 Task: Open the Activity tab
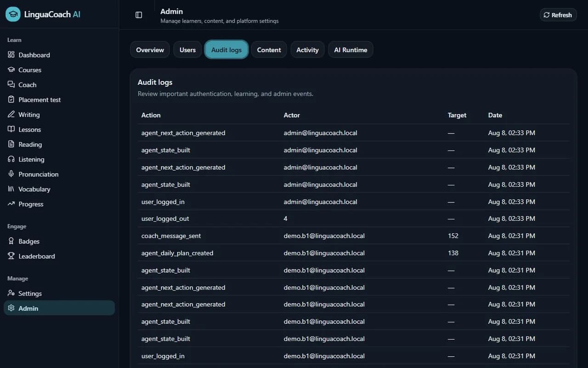307,50
